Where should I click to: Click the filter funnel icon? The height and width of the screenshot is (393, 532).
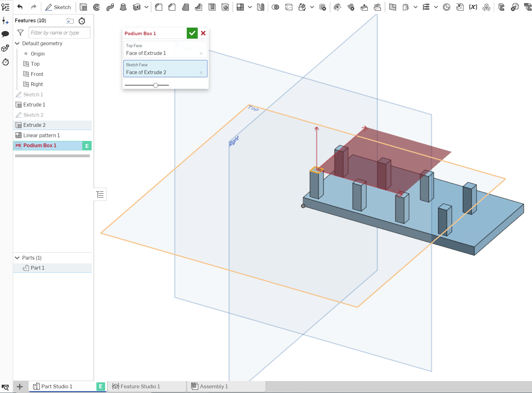pos(20,33)
